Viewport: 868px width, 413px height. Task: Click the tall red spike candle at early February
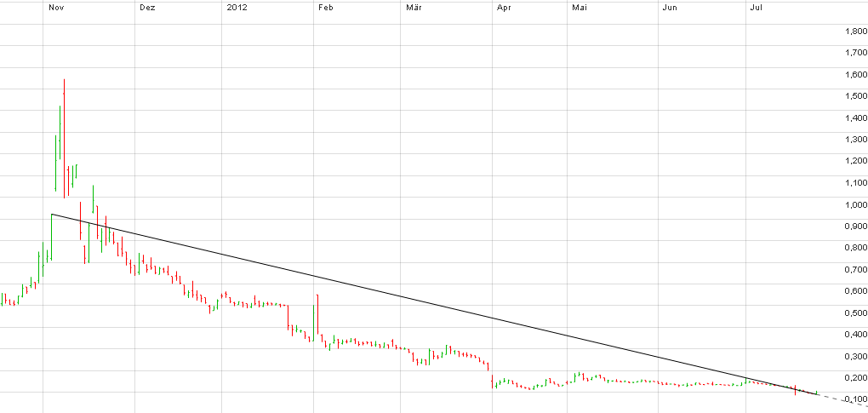(x=318, y=314)
